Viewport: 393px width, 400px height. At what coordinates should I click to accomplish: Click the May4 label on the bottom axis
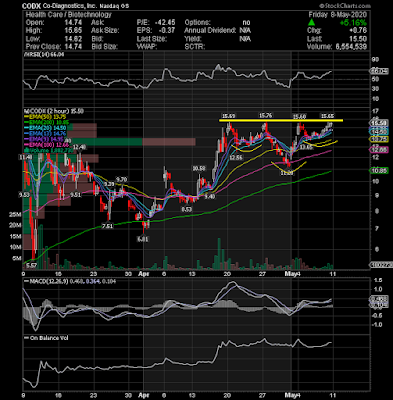(x=294, y=394)
